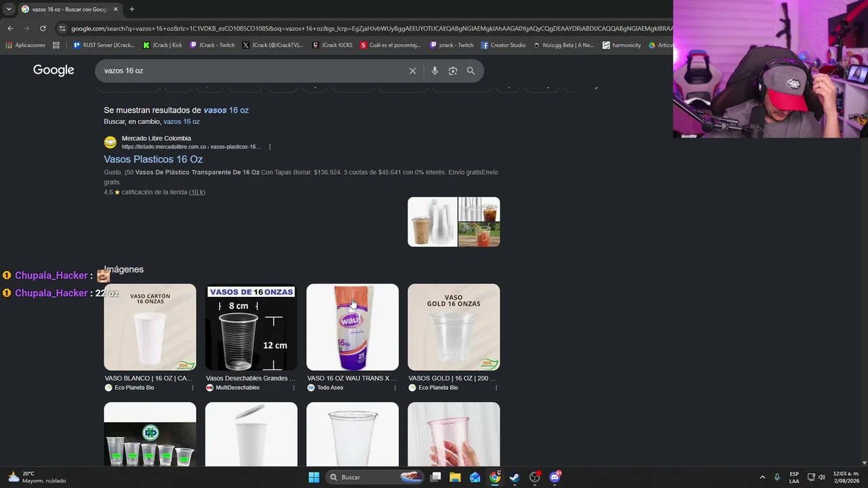Open Discord from the taskbar

555,477
